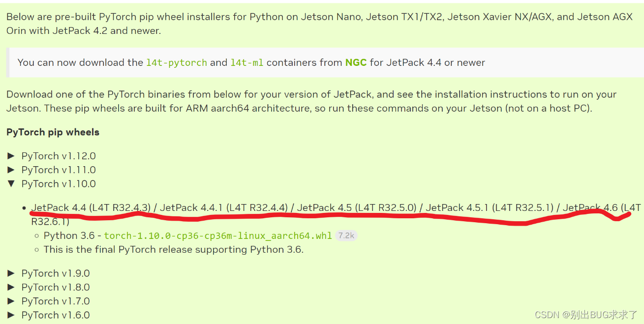Follow the NGC link
This screenshot has height=324, width=644.
point(356,62)
